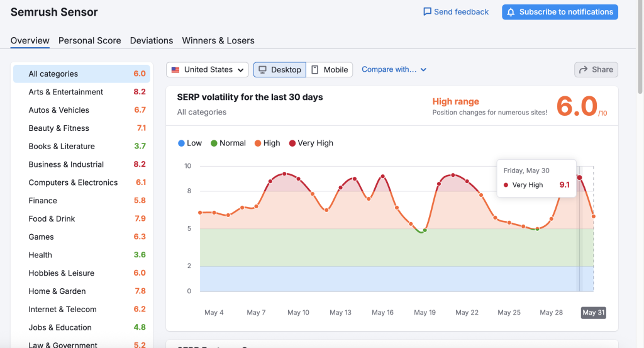Switch to the Personal Score tab
The image size is (644, 348).
pos(89,40)
